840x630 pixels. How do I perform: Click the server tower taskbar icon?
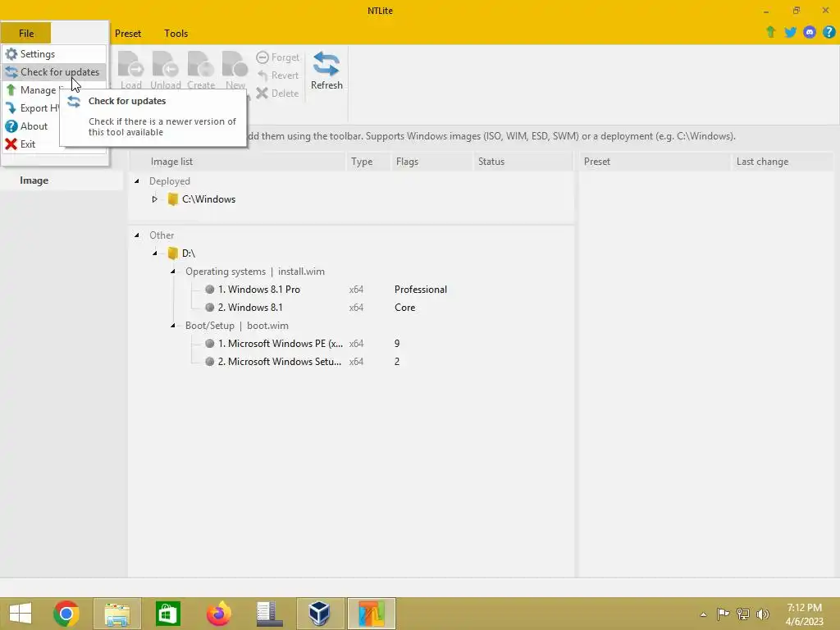point(269,614)
